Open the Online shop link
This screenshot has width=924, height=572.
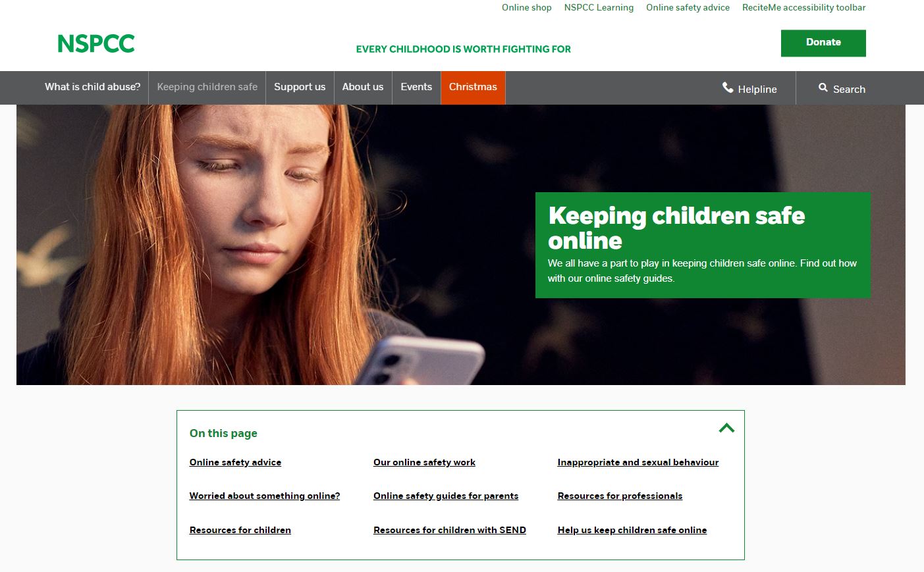coord(527,8)
